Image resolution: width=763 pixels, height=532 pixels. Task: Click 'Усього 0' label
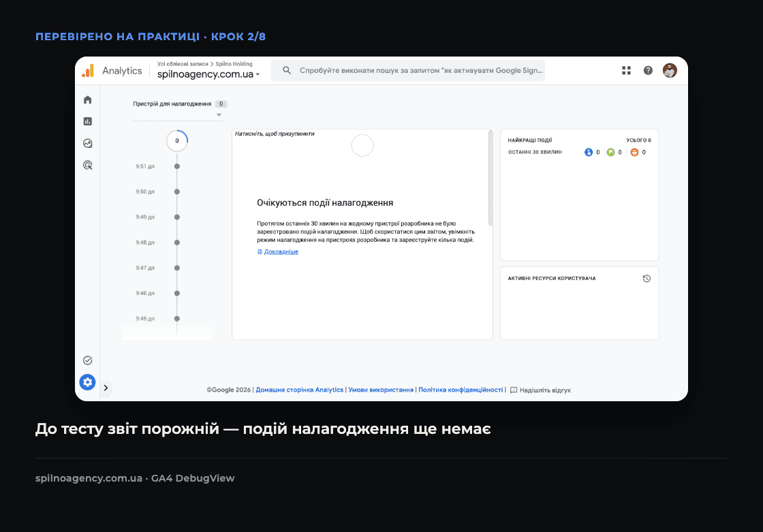pos(638,140)
